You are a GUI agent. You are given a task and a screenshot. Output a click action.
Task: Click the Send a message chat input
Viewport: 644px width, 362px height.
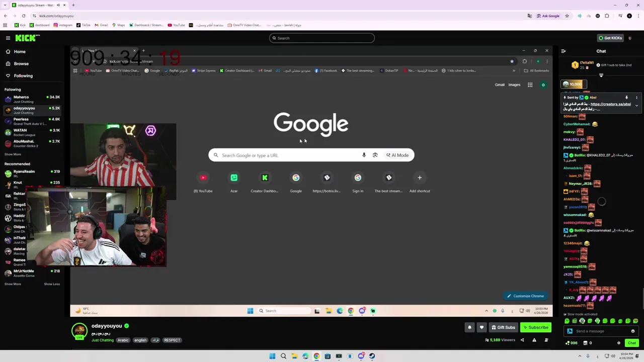601,331
